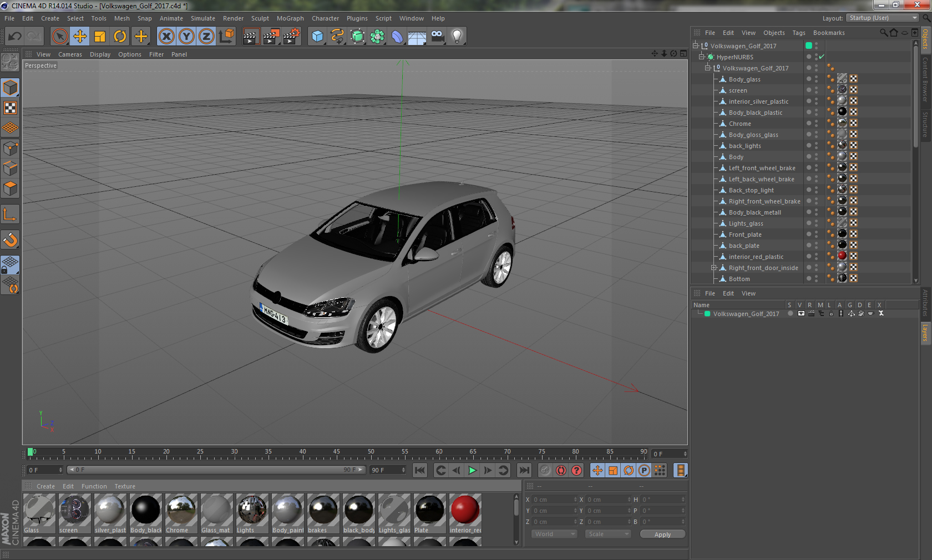Switch coordinate system icon

tap(226, 37)
